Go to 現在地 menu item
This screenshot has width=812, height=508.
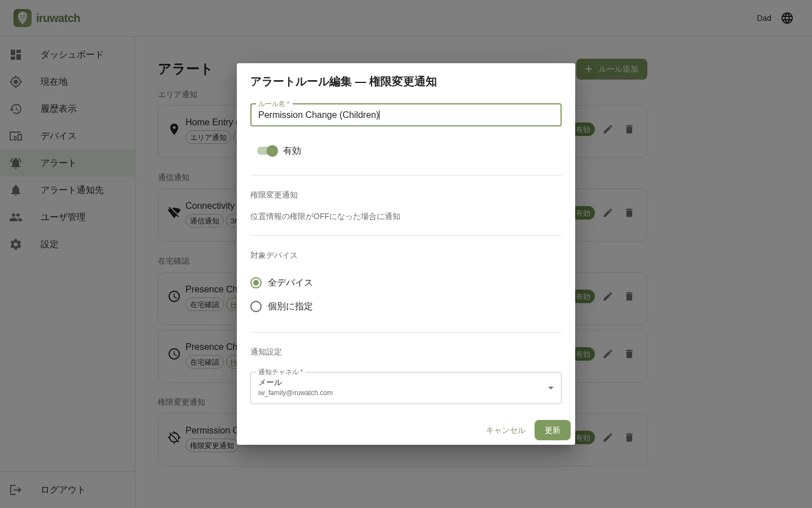[68, 82]
